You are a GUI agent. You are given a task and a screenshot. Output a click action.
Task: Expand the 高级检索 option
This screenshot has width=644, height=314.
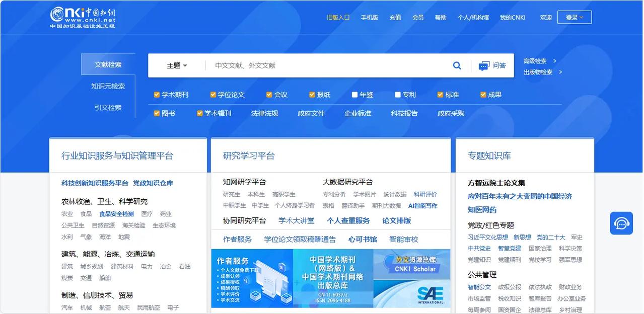pos(535,60)
